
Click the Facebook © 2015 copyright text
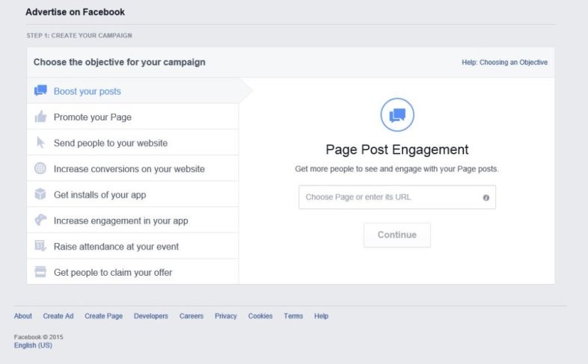tap(38, 336)
